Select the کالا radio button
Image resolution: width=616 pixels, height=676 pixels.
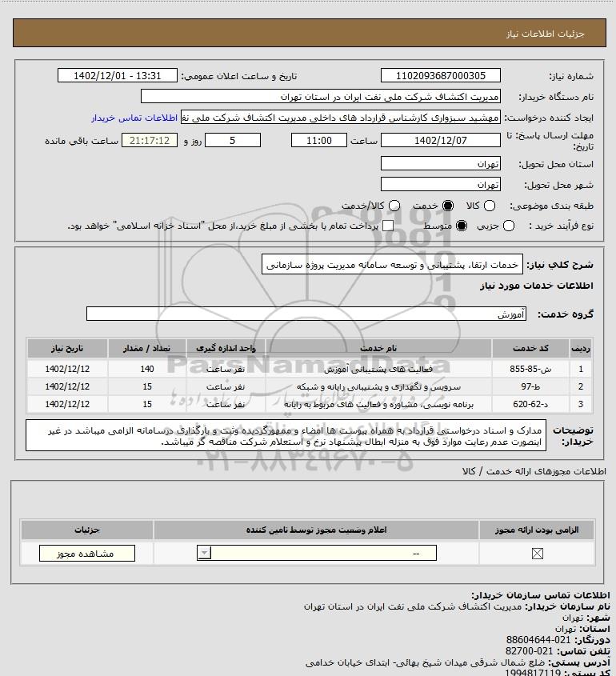pos(490,206)
